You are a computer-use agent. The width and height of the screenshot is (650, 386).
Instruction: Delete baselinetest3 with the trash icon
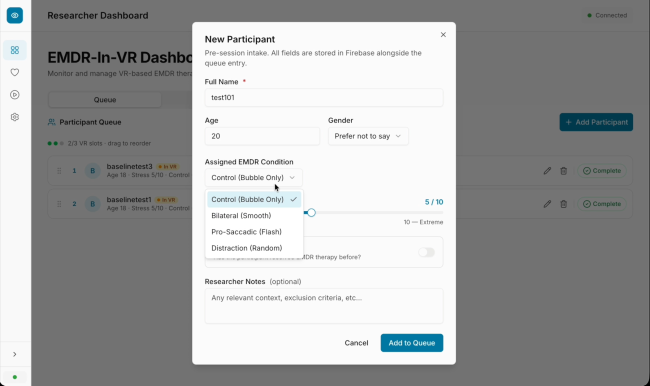(x=563, y=171)
